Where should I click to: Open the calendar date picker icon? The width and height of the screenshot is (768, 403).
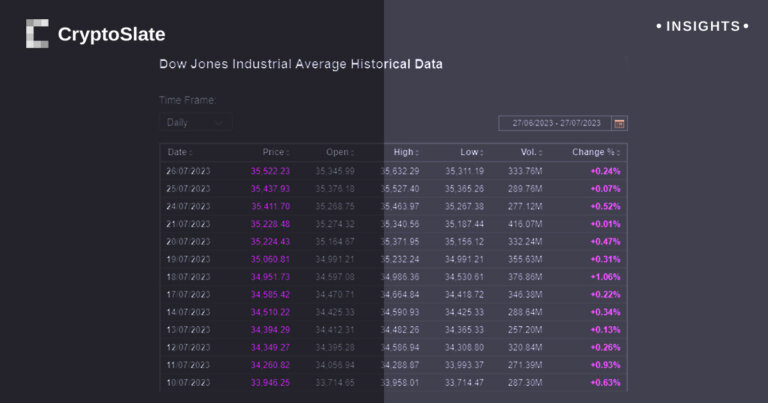coord(619,123)
